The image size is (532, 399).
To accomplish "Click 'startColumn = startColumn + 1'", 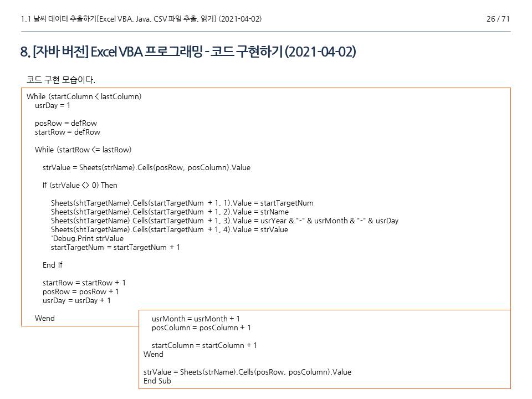I will click(204, 345).
